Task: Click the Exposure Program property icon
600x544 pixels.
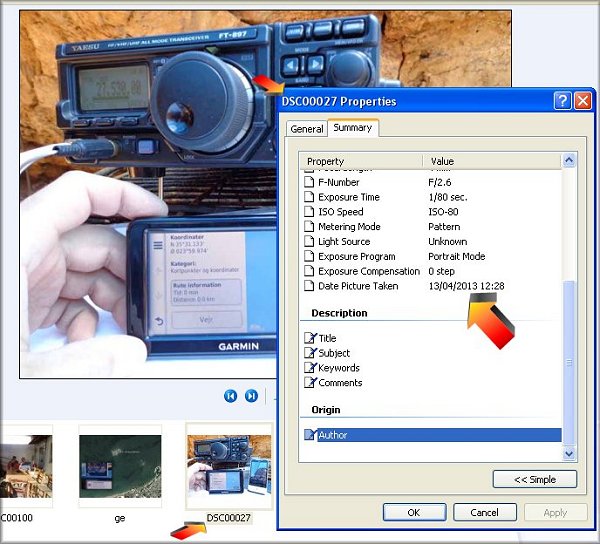Action: point(309,256)
